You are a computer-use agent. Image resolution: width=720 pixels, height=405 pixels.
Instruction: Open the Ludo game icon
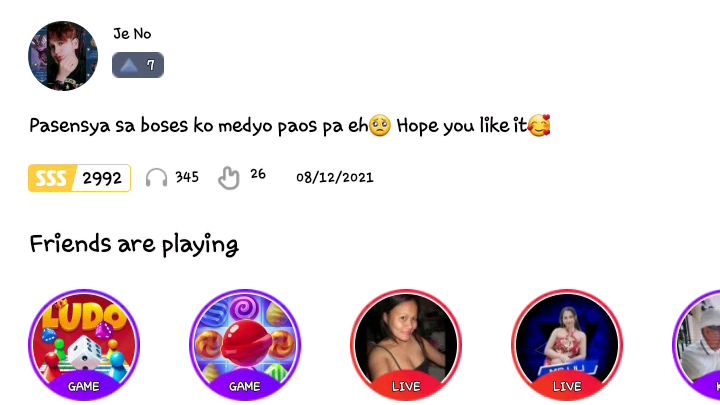pyautogui.click(x=84, y=345)
